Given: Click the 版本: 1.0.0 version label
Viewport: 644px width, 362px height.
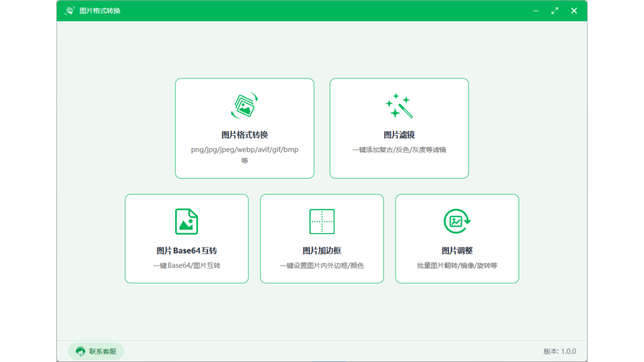Looking at the screenshot, I should 559,351.
